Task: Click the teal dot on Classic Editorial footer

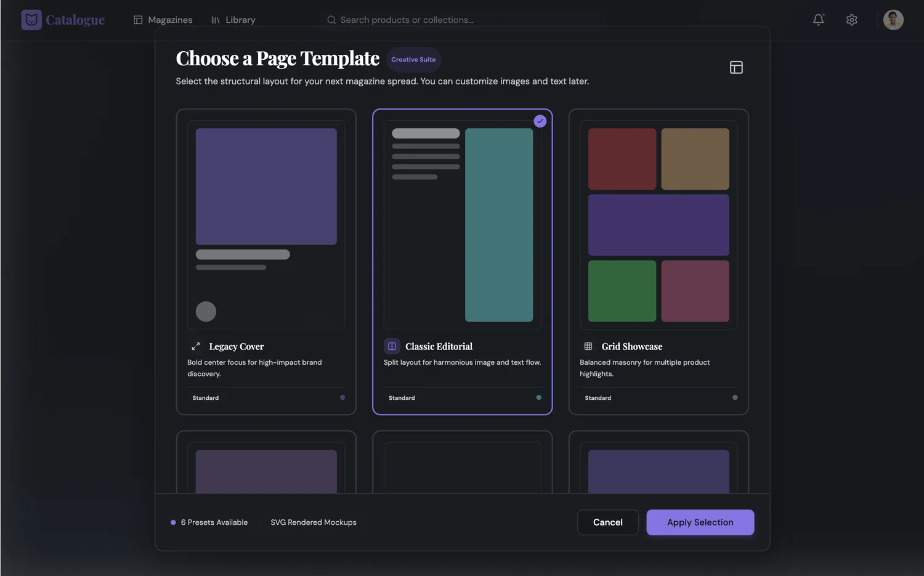Action: 539,397
